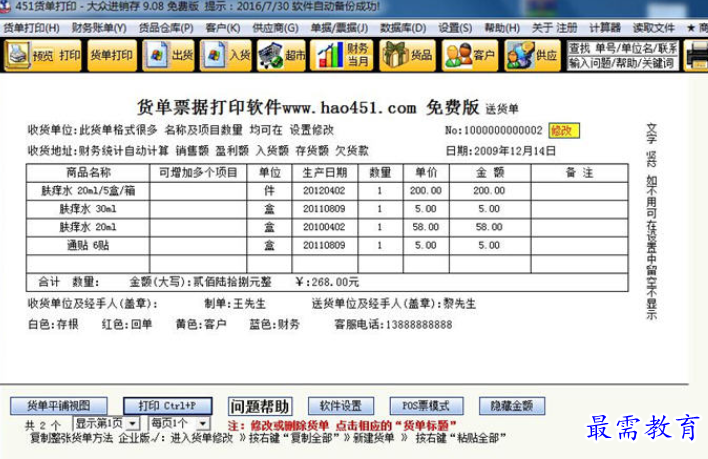Click amount 58.00 in 金额 column

pyautogui.click(x=489, y=227)
